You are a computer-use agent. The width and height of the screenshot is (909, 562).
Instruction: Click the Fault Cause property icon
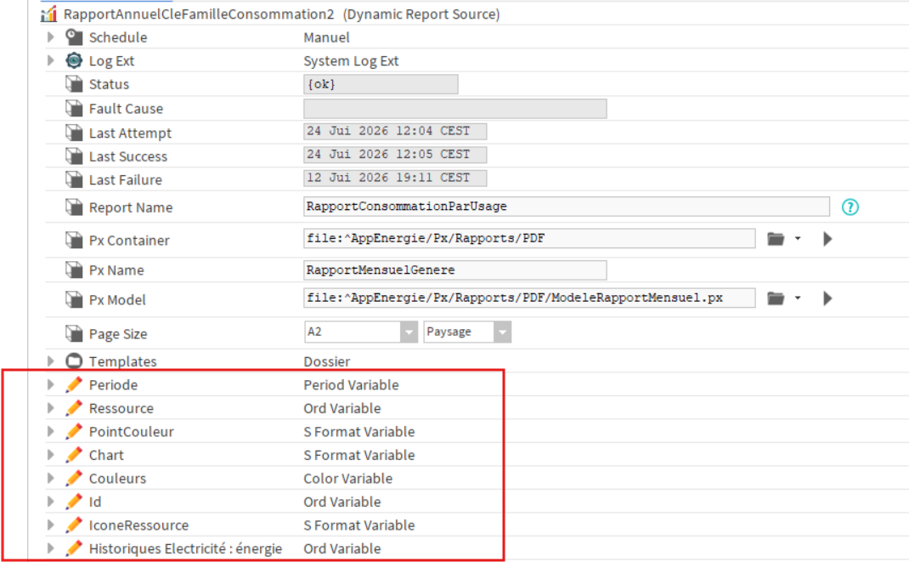[74, 108]
